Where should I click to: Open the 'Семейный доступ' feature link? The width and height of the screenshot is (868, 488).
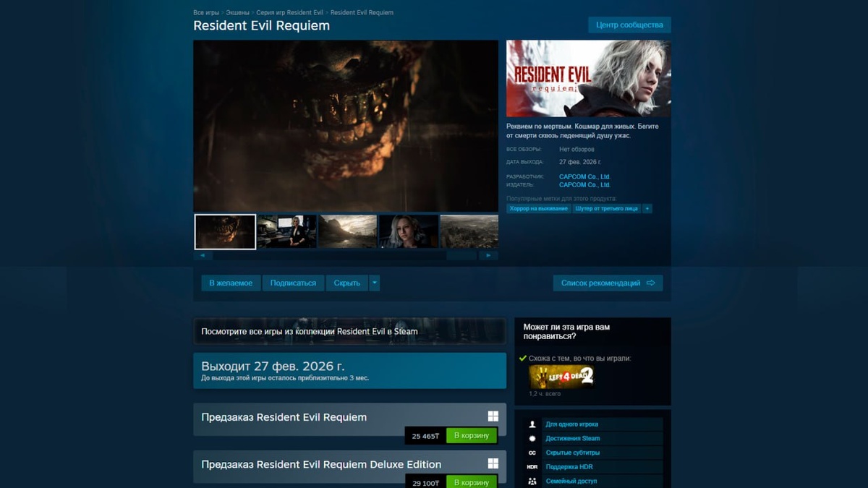click(x=571, y=481)
